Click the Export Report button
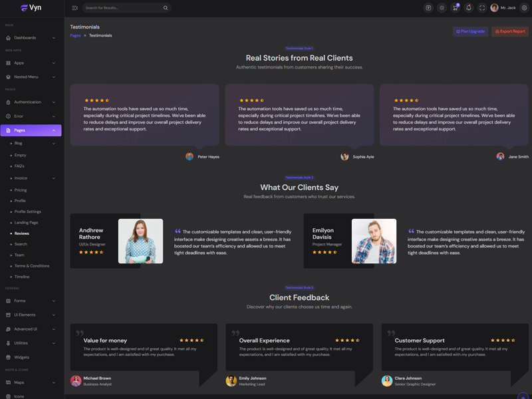 point(510,31)
